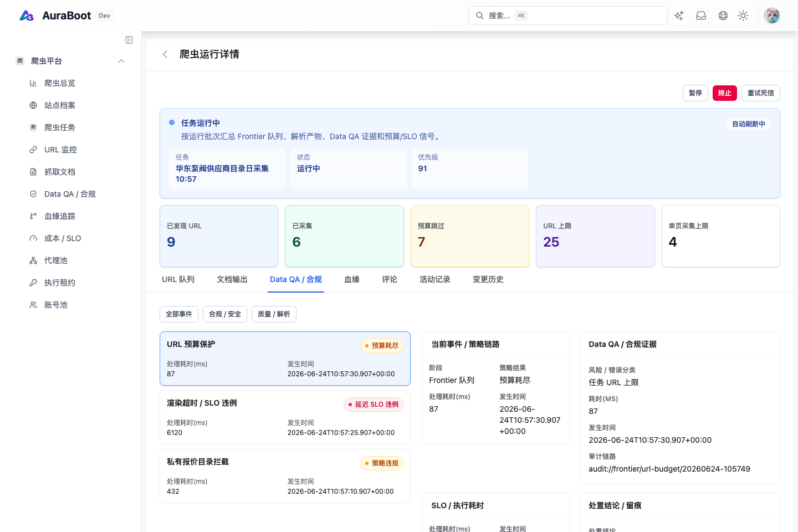Click the 成本 / SLO gauge icon
The height and width of the screenshot is (532, 798).
33,238
